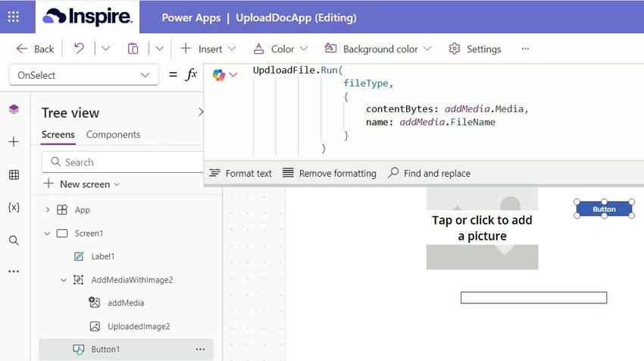This screenshot has width=644, height=361.
Task: Open the OnSelect property dropdown
Action: pyautogui.click(x=84, y=75)
